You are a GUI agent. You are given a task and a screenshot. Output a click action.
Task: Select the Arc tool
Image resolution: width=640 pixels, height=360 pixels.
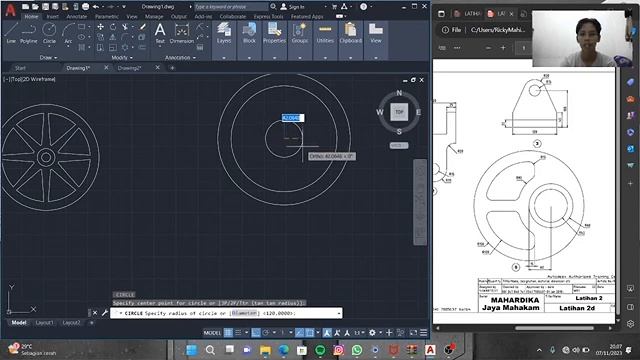(x=68, y=33)
